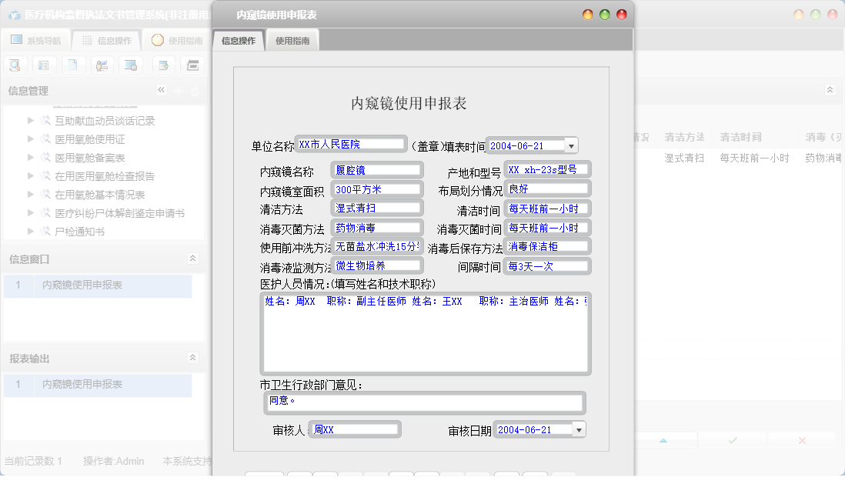The height and width of the screenshot is (504, 845).
Task: Switch to 使用指南 tab in dialog
Action: point(292,41)
